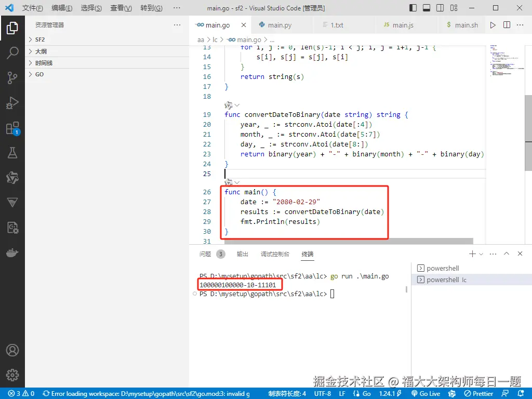The height and width of the screenshot is (399, 532).
Task: Toggle the primary side bar layout icon
Action: coord(413,8)
